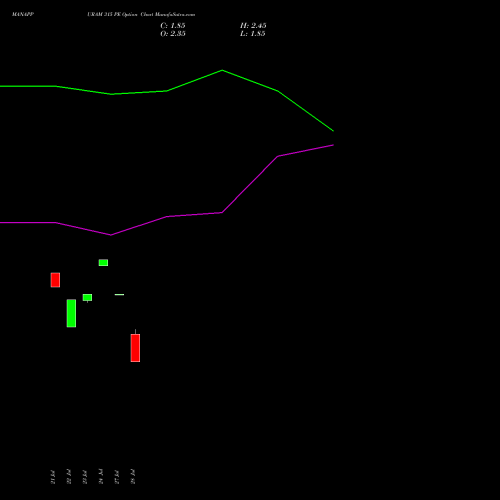Click the 28 Jul date axis label
Viewport: 500px width, 500px height.
[133, 477]
